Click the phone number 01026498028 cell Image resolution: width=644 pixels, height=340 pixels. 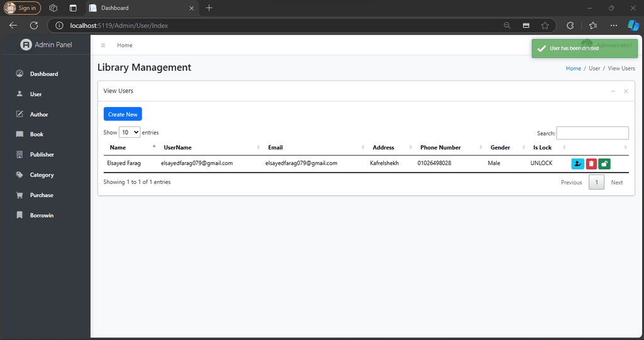(434, 163)
